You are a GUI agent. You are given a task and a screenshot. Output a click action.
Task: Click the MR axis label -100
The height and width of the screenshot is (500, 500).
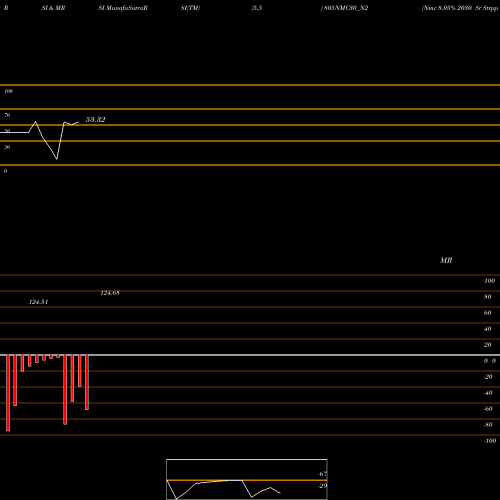490,441
